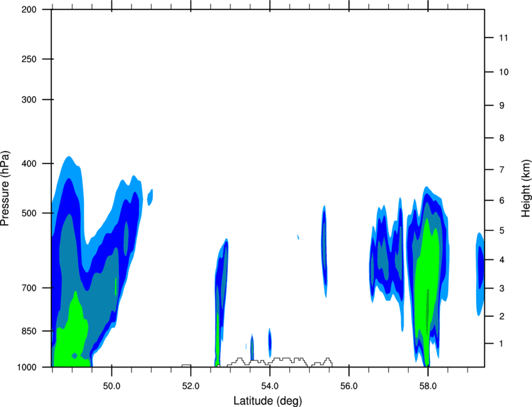Click the 11 km height label
The width and height of the screenshot is (532, 407).
point(503,38)
